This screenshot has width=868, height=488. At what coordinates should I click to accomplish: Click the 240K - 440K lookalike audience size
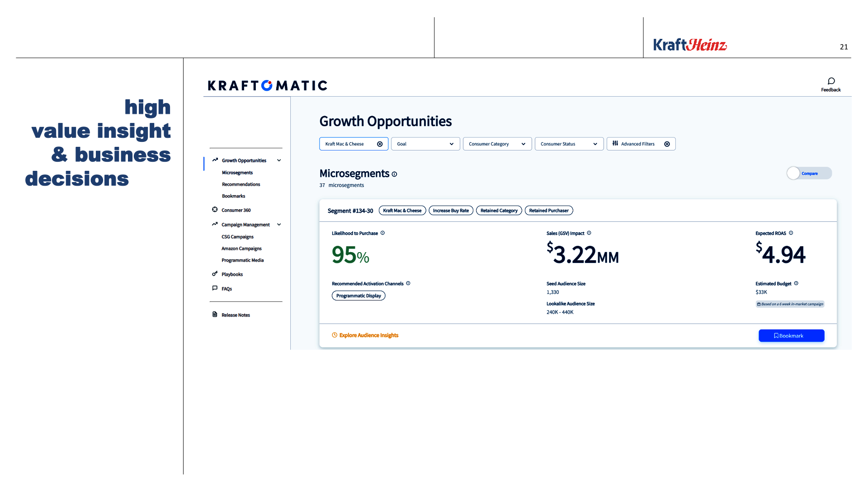[560, 312]
